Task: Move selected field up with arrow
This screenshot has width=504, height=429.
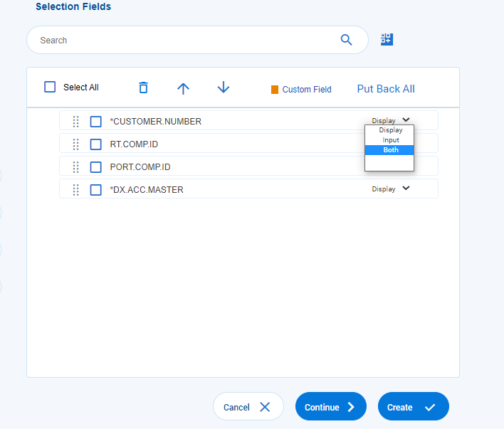Action: (x=183, y=88)
